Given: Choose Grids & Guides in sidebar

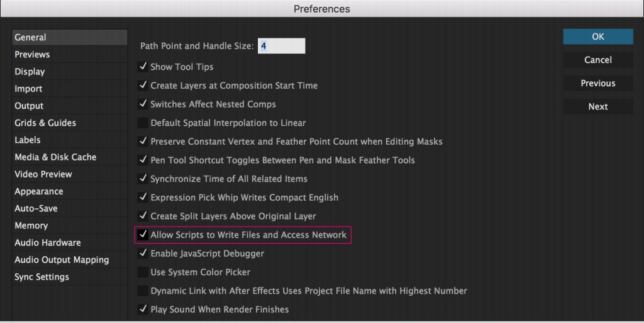Looking at the screenshot, I should tap(45, 123).
